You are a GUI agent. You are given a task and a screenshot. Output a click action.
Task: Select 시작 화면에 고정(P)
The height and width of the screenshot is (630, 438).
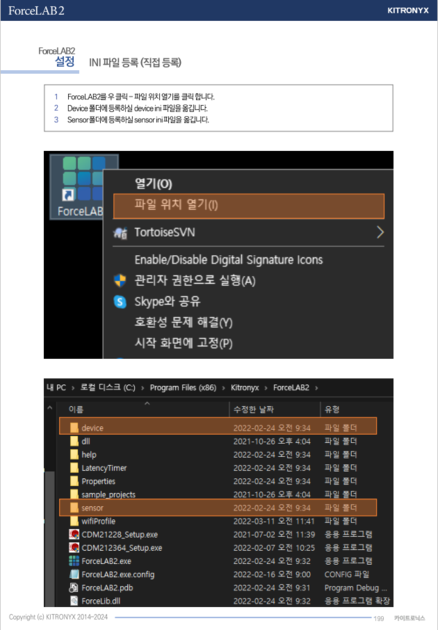pyautogui.click(x=183, y=343)
